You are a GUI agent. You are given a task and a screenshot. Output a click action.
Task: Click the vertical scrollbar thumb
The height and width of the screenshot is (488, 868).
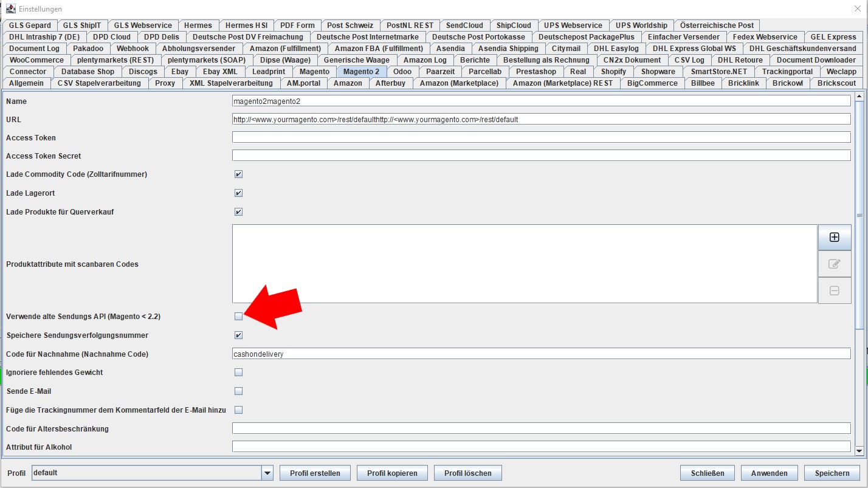click(x=859, y=215)
